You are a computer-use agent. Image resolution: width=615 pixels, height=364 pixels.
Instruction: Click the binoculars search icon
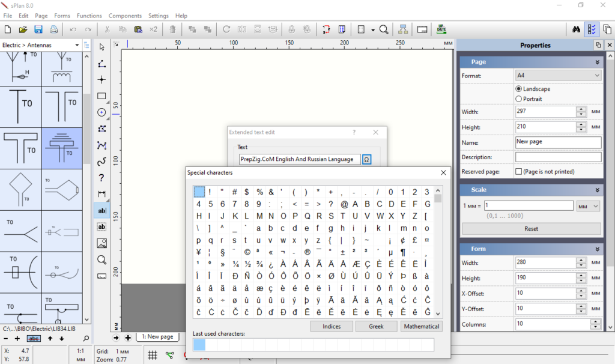point(575,29)
